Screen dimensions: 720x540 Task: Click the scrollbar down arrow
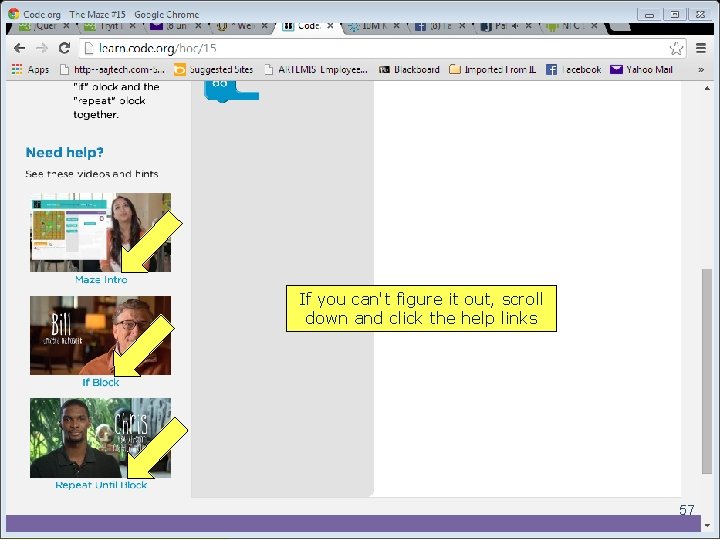pos(707,525)
